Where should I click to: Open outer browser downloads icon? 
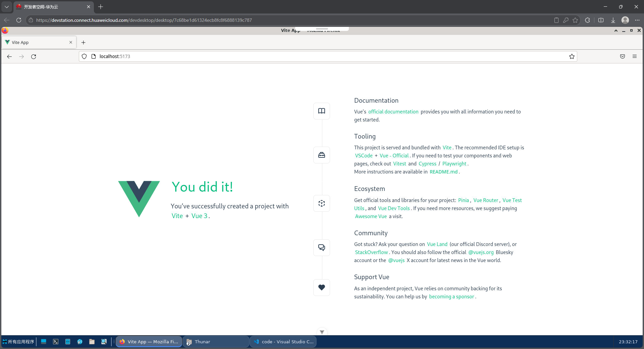[613, 20]
